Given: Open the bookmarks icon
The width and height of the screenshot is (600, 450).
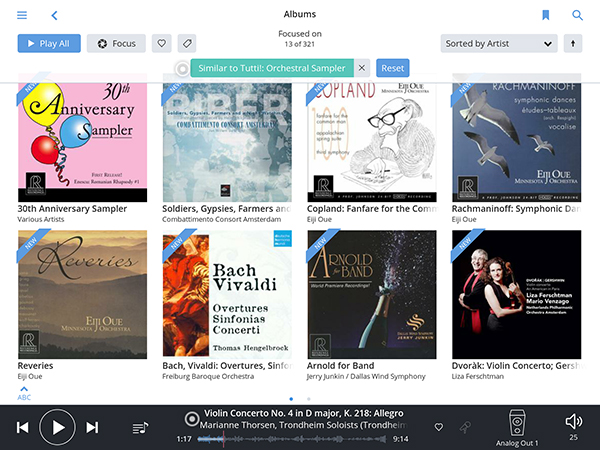Looking at the screenshot, I should pyautogui.click(x=546, y=15).
